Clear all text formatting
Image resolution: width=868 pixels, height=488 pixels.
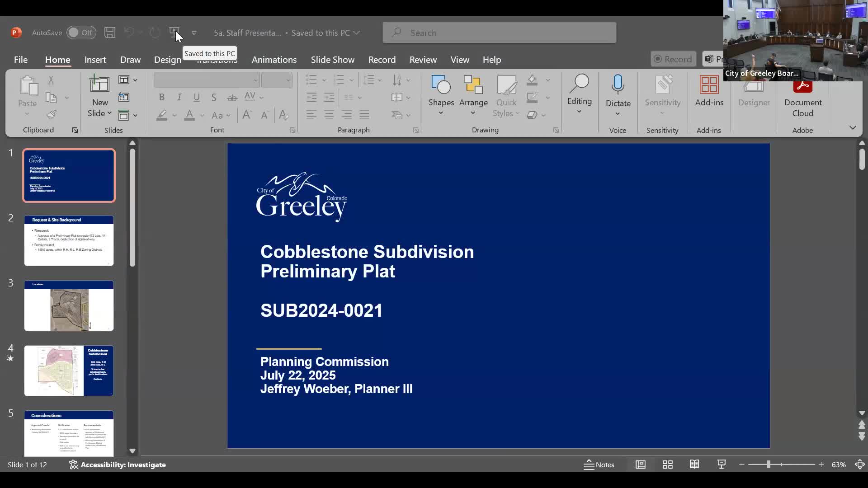pos(283,115)
